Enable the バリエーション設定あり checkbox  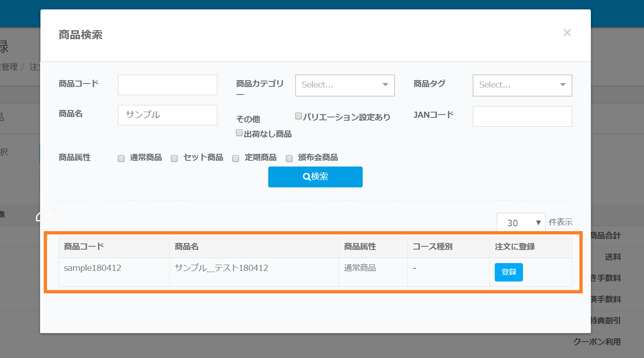pyautogui.click(x=298, y=116)
